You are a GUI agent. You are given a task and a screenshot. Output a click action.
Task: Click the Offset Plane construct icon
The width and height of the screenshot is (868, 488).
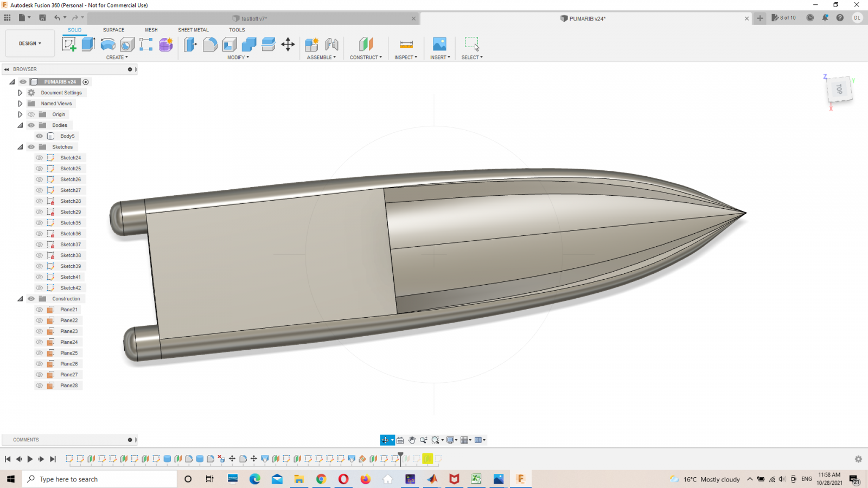pos(366,44)
